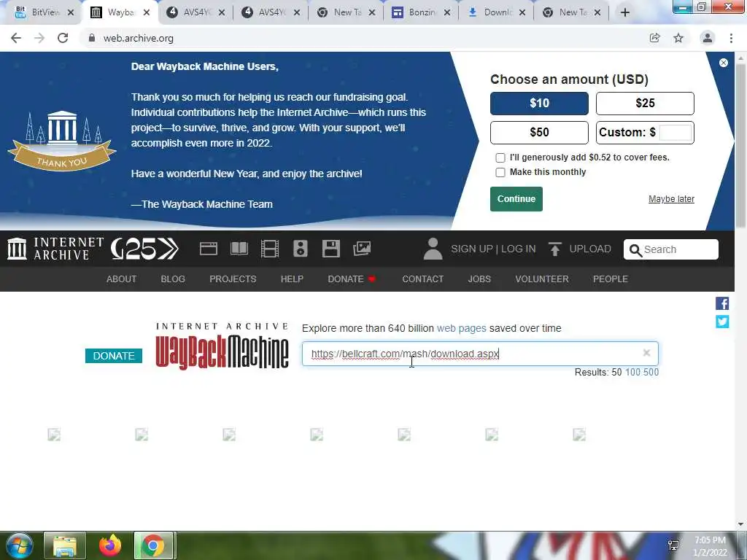Click the teal DONATE button
The height and width of the screenshot is (560, 747).
click(114, 356)
